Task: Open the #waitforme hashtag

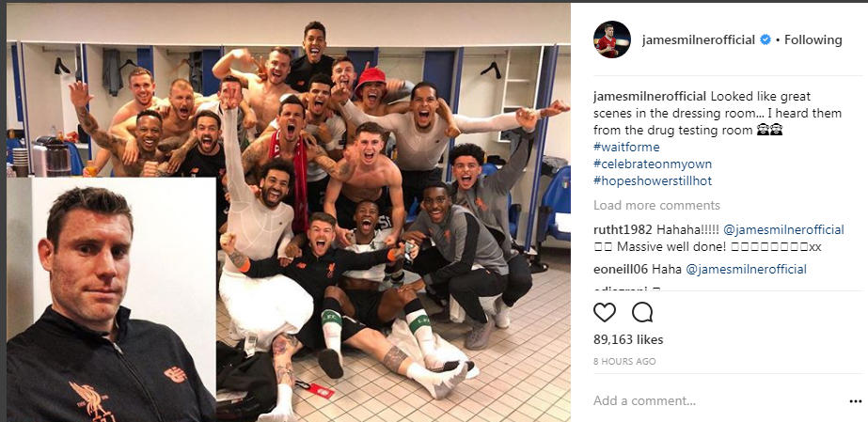Action: (x=626, y=148)
